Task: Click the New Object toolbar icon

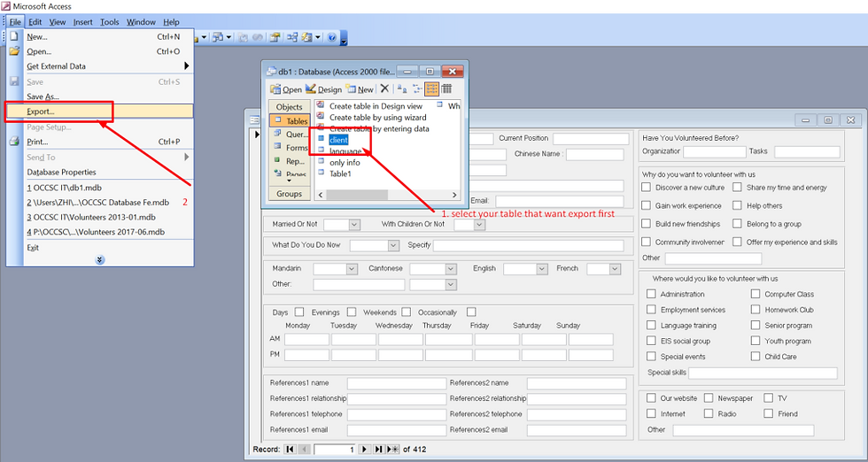Action: click(306, 37)
